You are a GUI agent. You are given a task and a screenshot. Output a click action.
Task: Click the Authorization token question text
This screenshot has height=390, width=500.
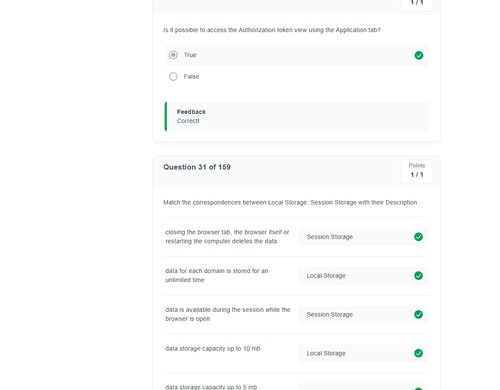[x=272, y=30]
